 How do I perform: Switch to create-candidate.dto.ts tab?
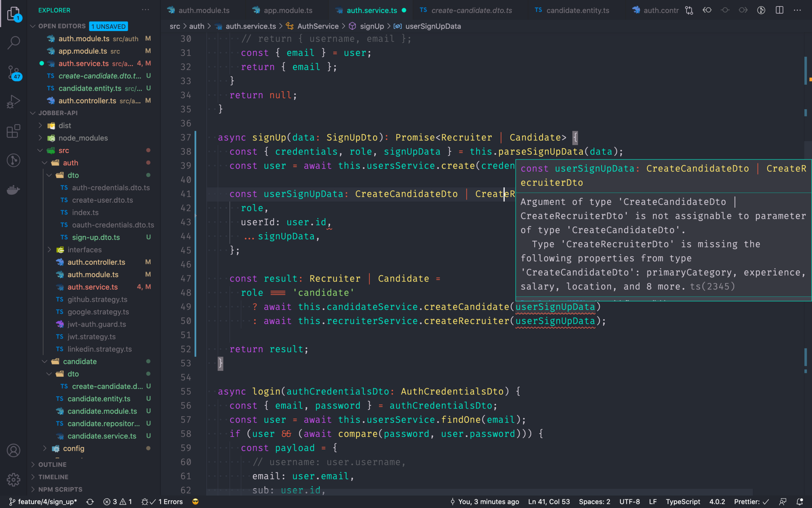(x=472, y=10)
